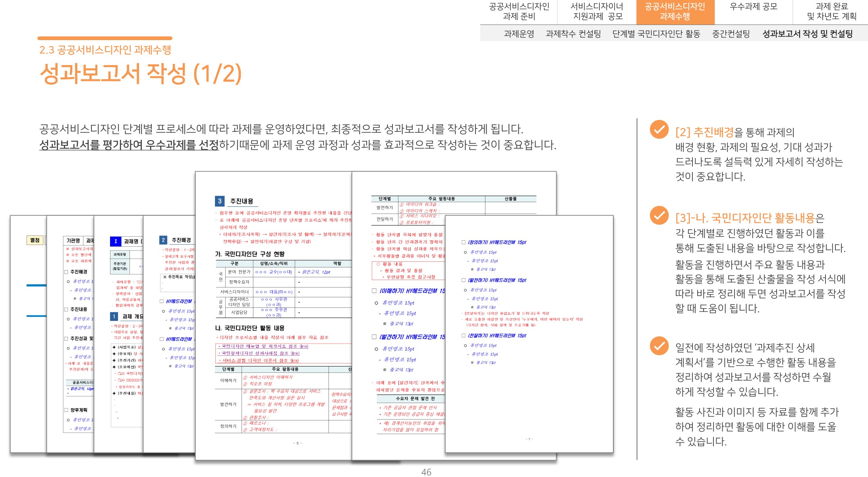Click the blue Roman numeral I box beside 과제명

[115, 241]
